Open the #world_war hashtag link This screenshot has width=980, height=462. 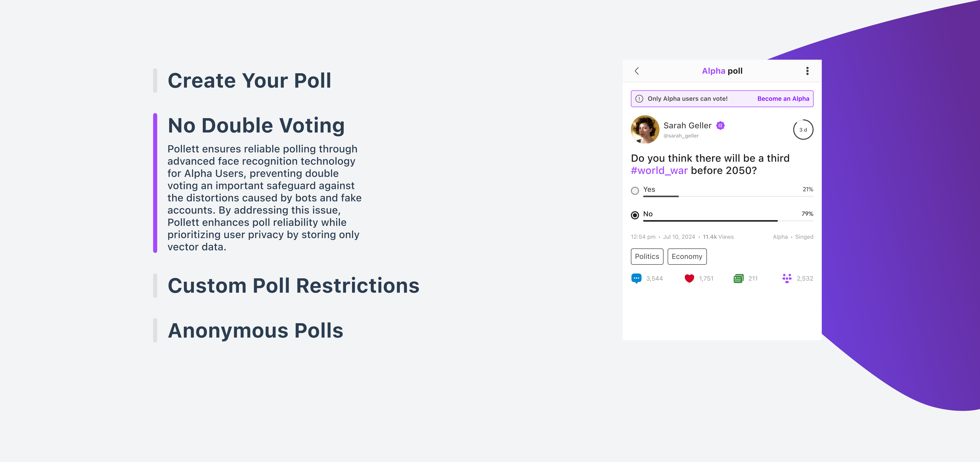pyautogui.click(x=659, y=171)
